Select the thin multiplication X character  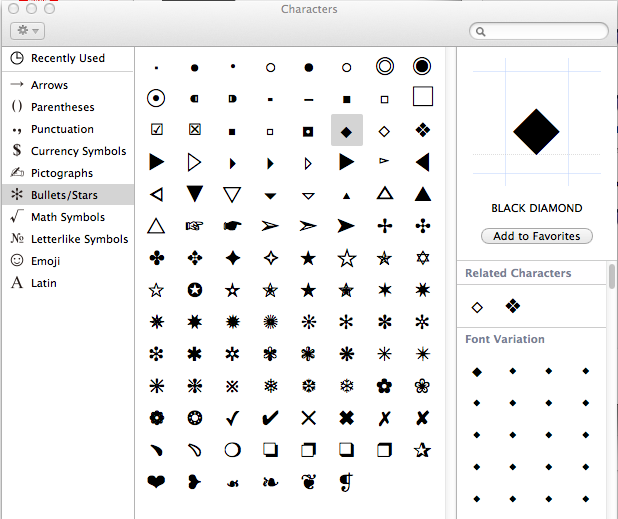point(308,418)
